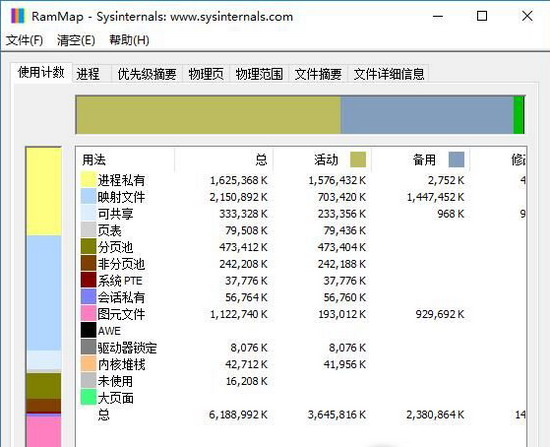
Task: Maximize the RamMap window
Action: point(482,16)
